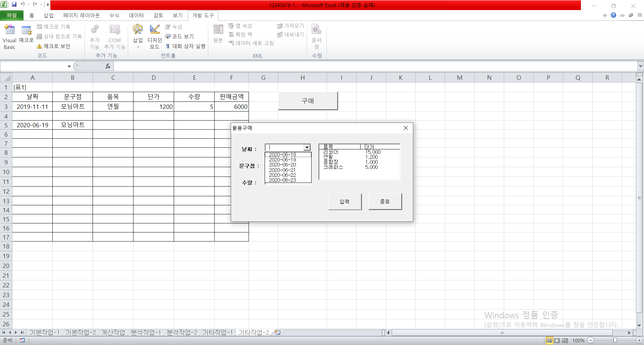The width and height of the screenshot is (644, 345).
Task: Click the Macros icon in the ribbon
Action: pos(26,34)
